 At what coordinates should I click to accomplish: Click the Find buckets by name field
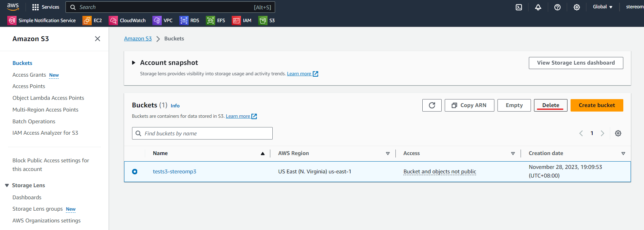(202, 133)
